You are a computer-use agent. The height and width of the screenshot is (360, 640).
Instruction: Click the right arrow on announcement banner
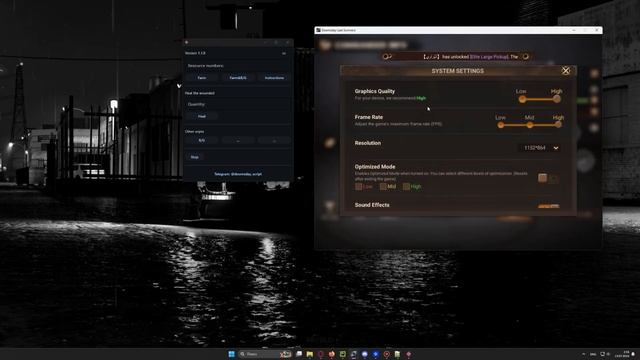click(x=526, y=57)
